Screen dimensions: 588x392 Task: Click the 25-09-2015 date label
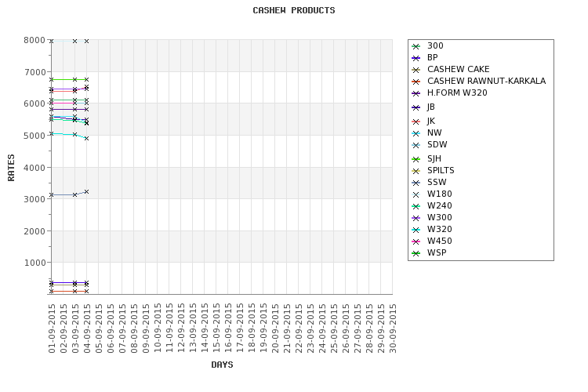(x=334, y=328)
